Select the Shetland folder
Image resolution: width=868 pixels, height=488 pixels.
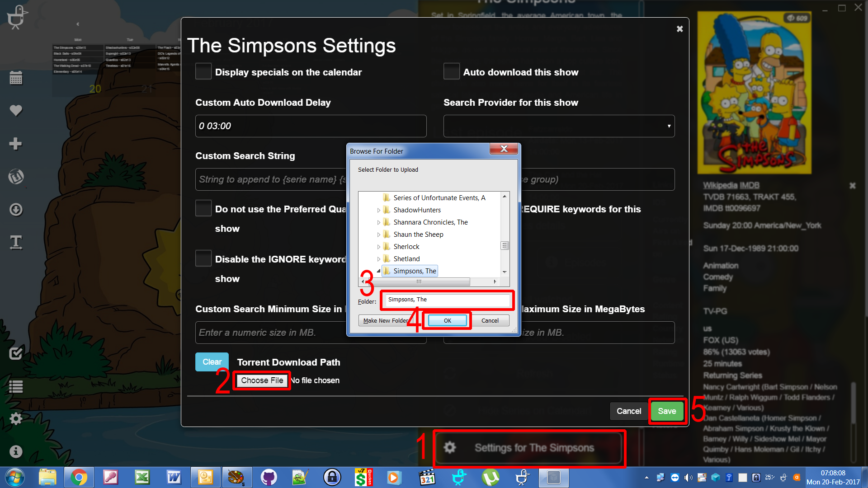tap(406, 259)
